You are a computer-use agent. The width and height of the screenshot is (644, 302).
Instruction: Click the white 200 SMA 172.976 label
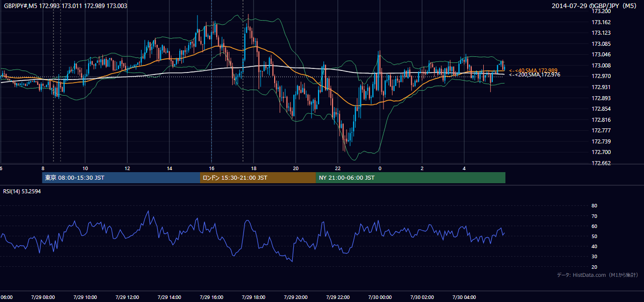coord(534,74)
